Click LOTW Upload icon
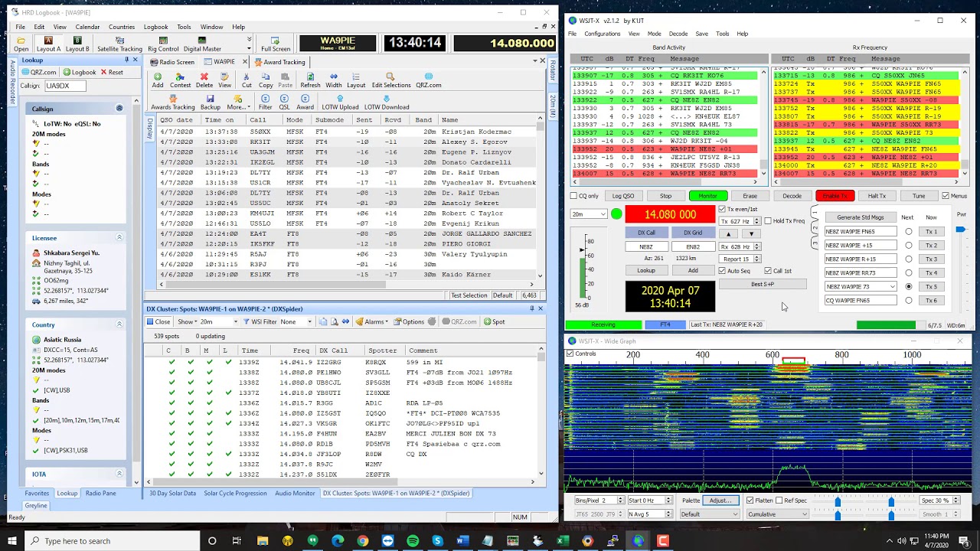This screenshot has height=551, width=980. [340, 103]
